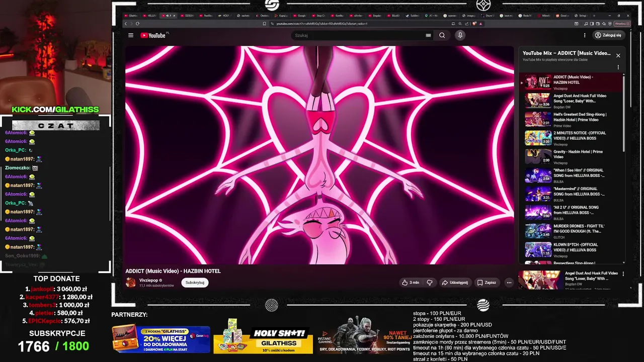Viewport: 644px width, 362px height.
Task: Open recommended Loser Baby video thumbnail below playlist
Action: click(539, 280)
